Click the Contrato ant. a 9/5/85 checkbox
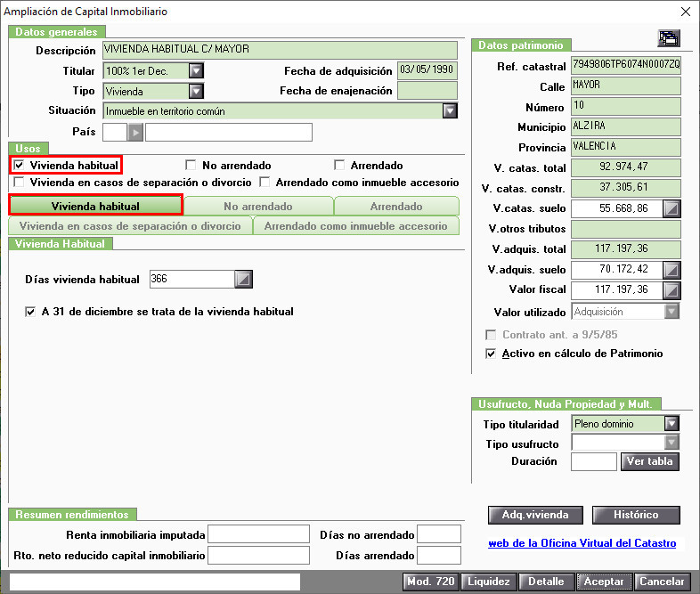 (x=491, y=335)
